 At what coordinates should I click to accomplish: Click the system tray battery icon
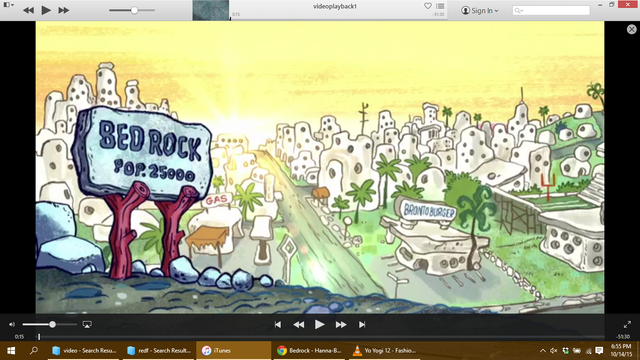point(577,351)
